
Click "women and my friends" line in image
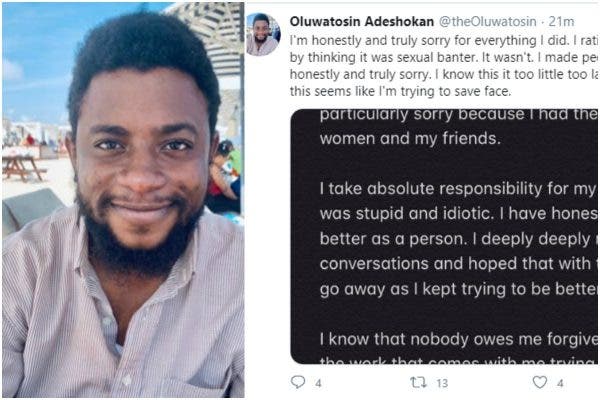click(391, 138)
